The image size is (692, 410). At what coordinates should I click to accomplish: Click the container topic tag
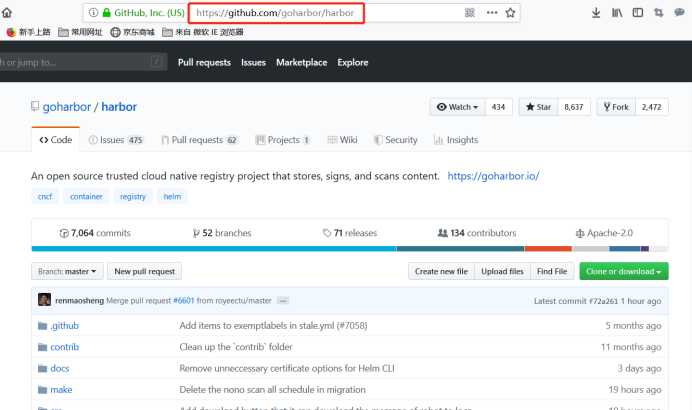click(86, 196)
